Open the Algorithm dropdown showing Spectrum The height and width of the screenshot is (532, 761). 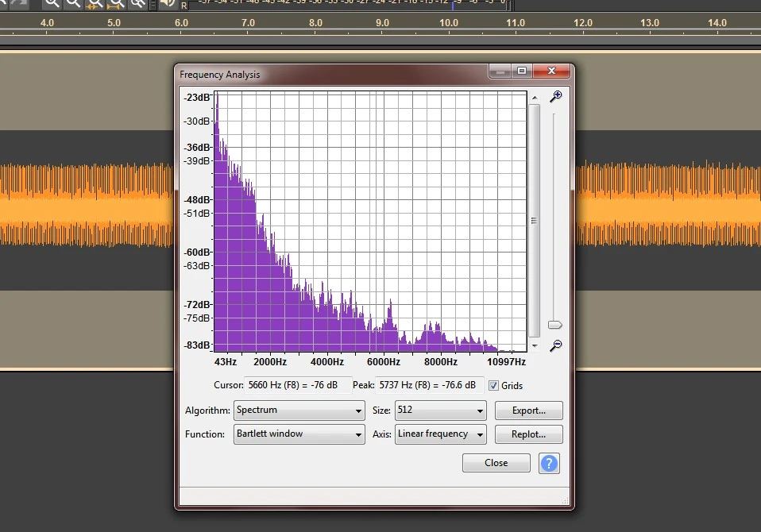(x=299, y=411)
